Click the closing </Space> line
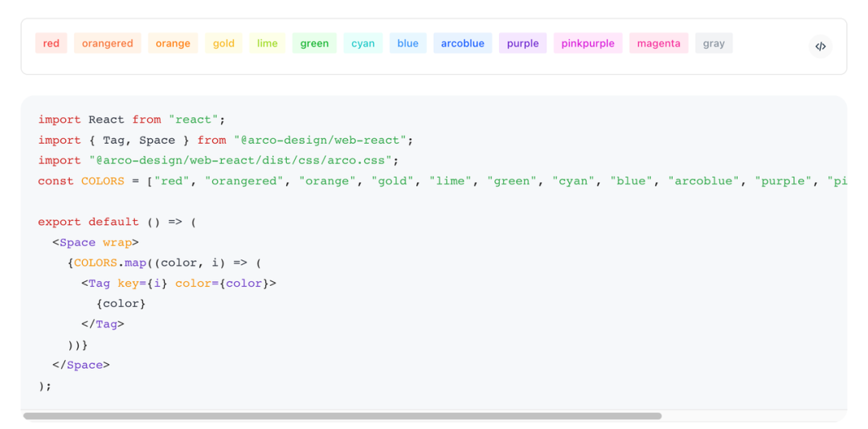 (x=81, y=366)
